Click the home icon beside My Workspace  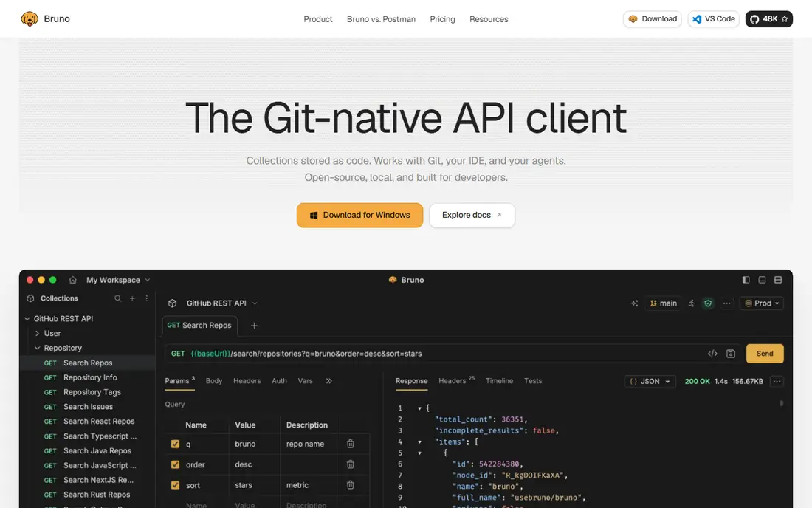(72, 280)
